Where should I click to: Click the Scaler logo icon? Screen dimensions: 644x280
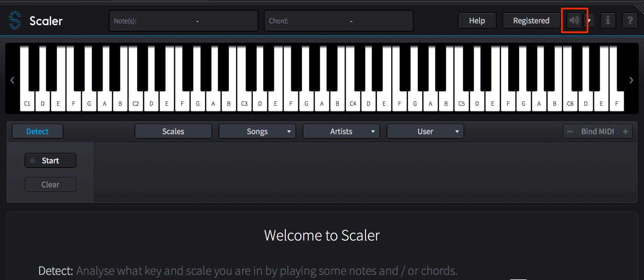coord(15,21)
